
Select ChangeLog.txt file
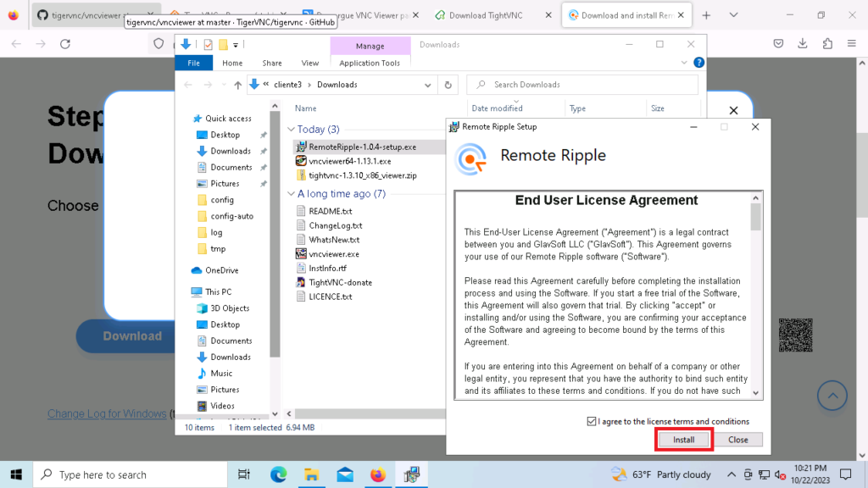click(335, 225)
